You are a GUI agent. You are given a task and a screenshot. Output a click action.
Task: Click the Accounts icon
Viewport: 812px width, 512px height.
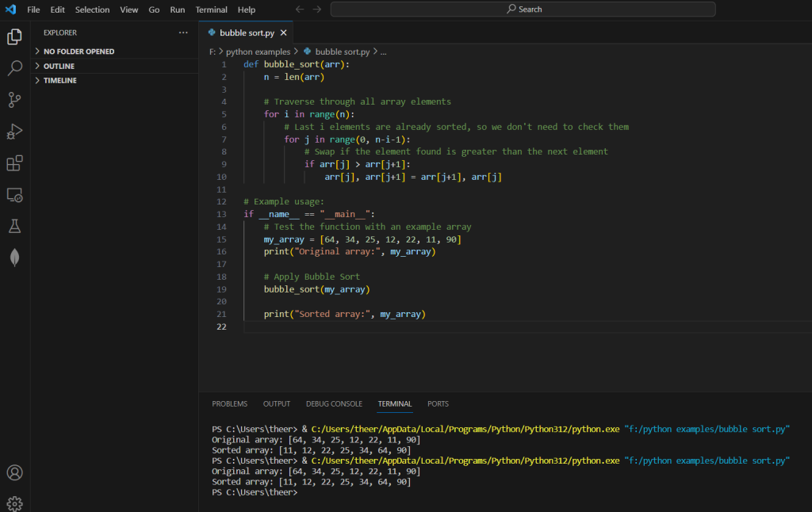coord(14,472)
